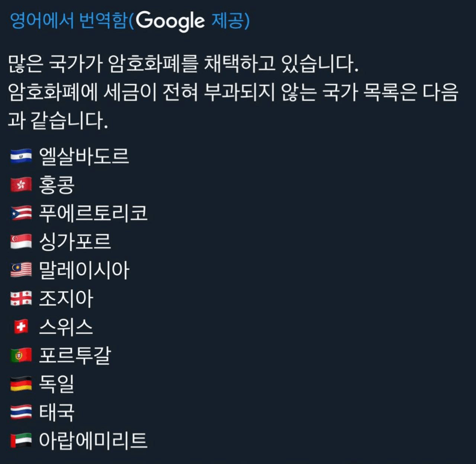Viewport: 476px width, 464px height.
Task: Click the El Salvador flag emoji
Action: [21, 156]
